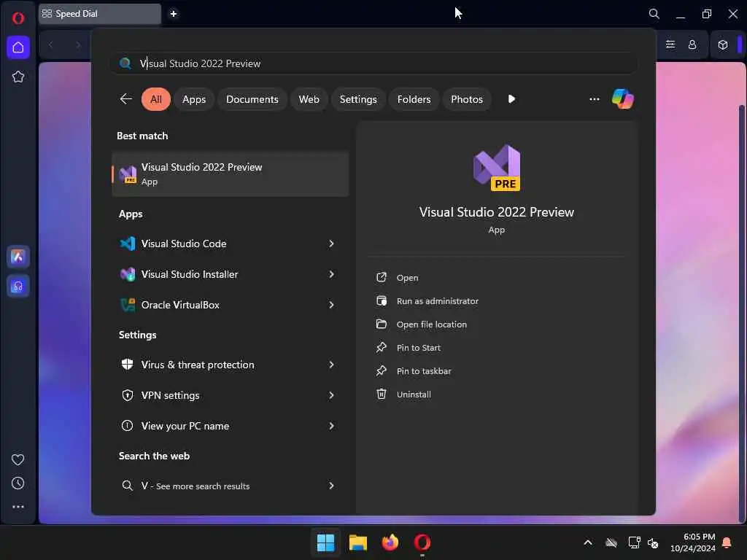Open history clock icon in sidebar

(x=18, y=483)
